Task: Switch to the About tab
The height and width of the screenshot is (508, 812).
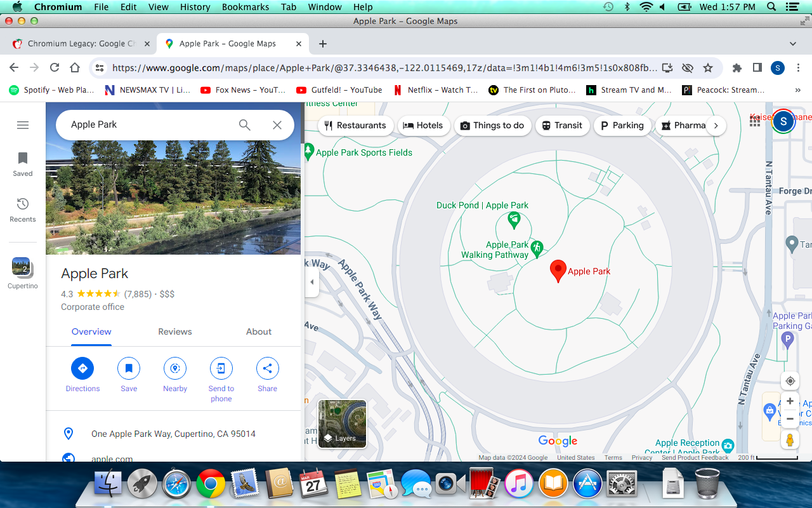Action: (259, 331)
